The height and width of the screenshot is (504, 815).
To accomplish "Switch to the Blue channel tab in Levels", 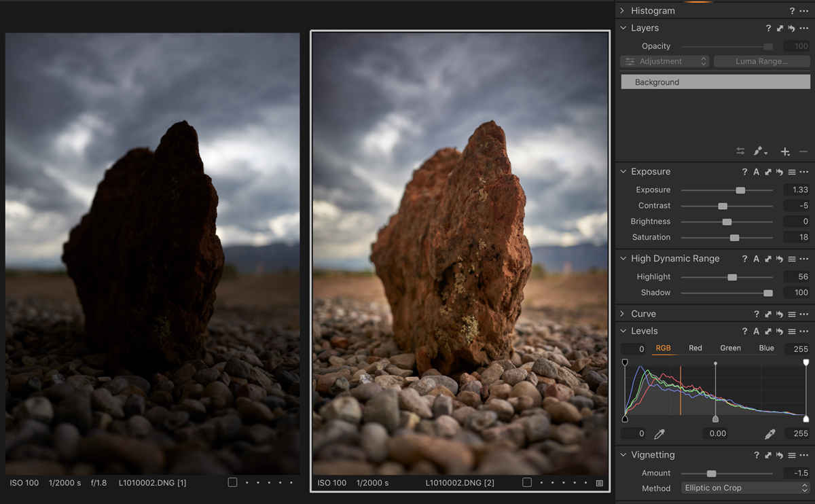I will coord(766,348).
